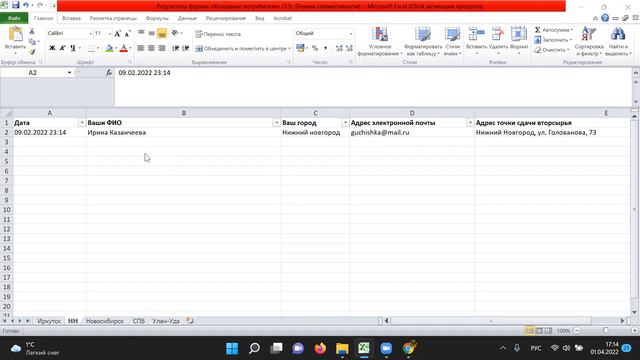Open the Файл tab
Screen dimensions: 640x360
tap(14, 18)
